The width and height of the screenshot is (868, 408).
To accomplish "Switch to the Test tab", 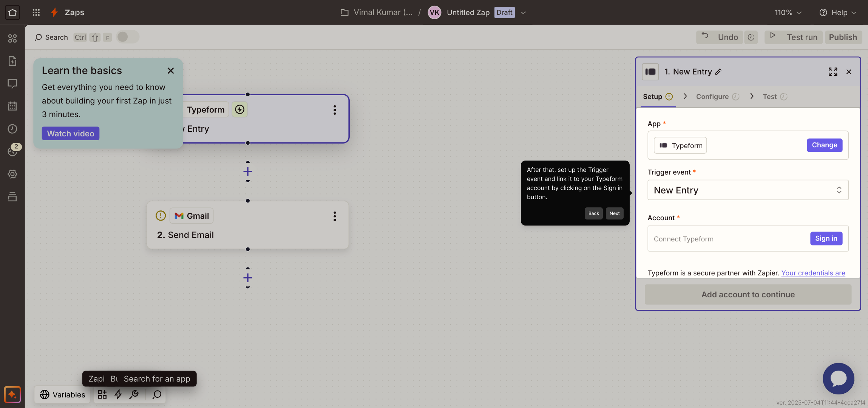I will [x=775, y=97].
